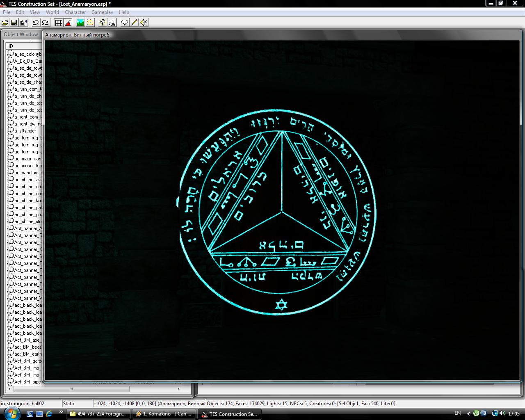525x420 pixels.
Task: Click the speech bubble Dialogue icon
Action: (125, 23)
